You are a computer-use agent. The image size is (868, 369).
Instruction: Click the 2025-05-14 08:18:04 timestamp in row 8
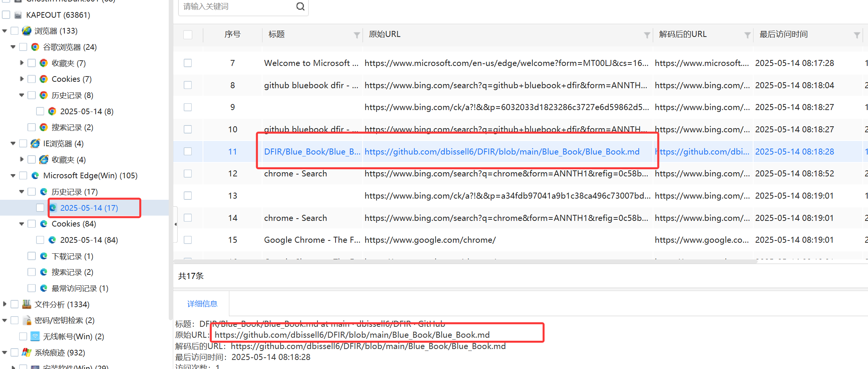point(795,85)
